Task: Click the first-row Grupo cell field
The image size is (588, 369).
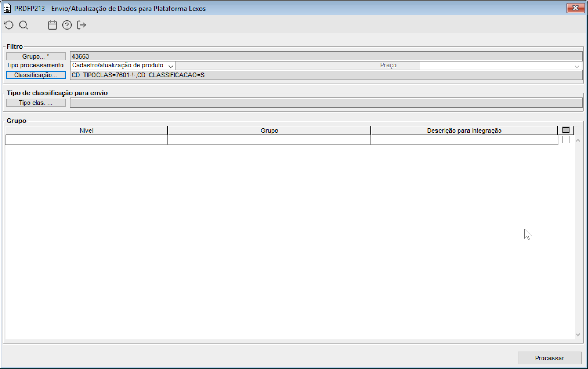Action: [269, 140]
